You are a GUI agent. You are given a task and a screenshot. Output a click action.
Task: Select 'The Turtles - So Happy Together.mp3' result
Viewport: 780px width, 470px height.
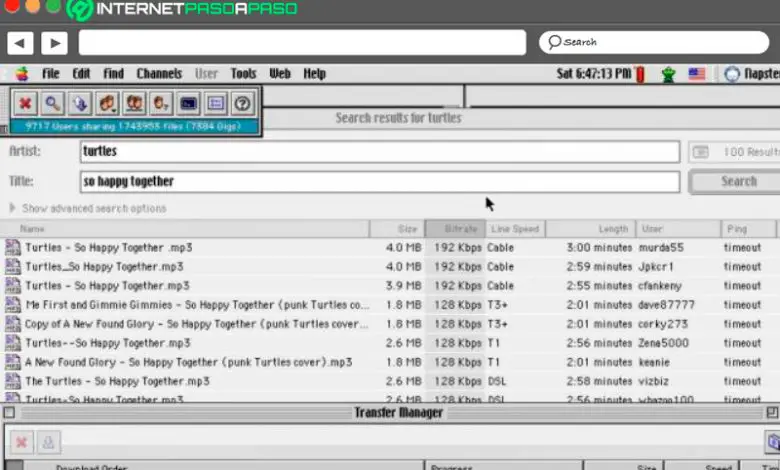click(x=117, y=381)
